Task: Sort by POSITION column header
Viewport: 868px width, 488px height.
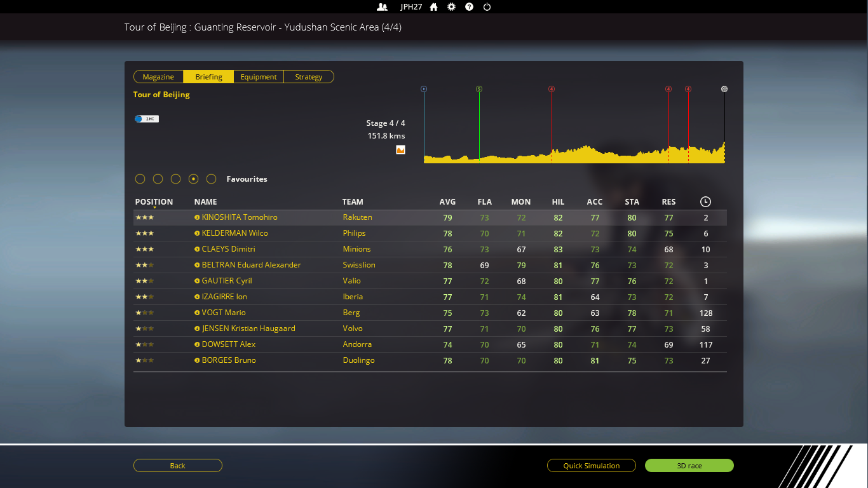Action: pyautogui.click(x=154, y=202)
